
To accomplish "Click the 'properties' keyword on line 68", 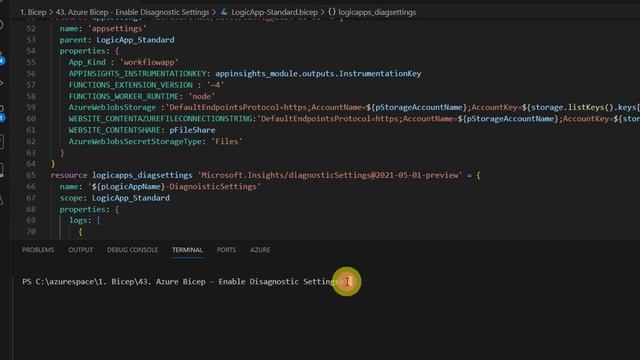I will pos(82,209).
